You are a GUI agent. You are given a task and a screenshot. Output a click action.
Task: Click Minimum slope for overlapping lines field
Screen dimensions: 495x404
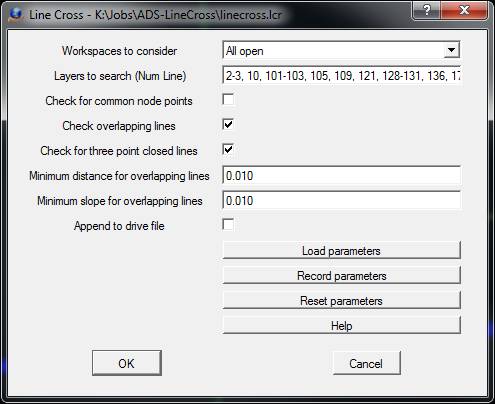coord(341,200)
